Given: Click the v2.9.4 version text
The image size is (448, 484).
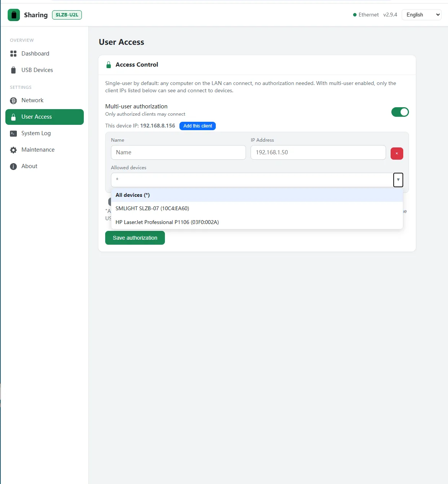Looking at the screenshot, I should (390, 15).
